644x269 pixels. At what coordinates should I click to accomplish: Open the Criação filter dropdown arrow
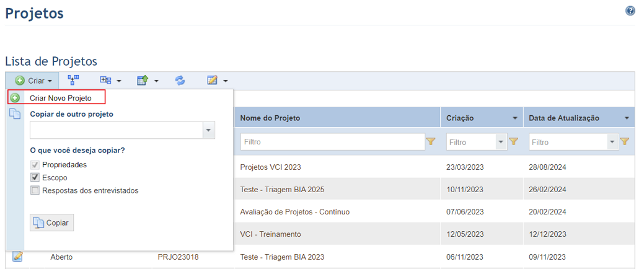(x=501, y=142)
